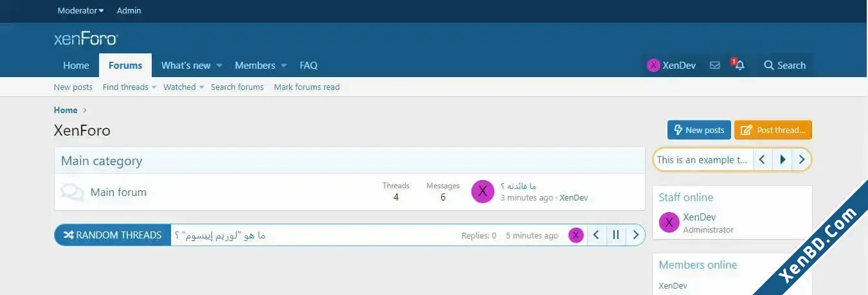Open the FAQ navigation tab
Screen dimensions: 868x295
(x=309, y=66)
